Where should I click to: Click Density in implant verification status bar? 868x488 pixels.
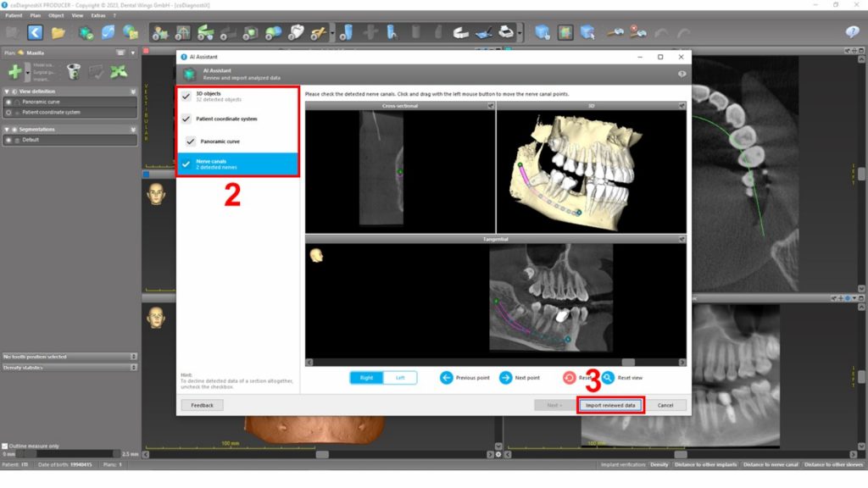pyautogui.click(x=659, y=465)
